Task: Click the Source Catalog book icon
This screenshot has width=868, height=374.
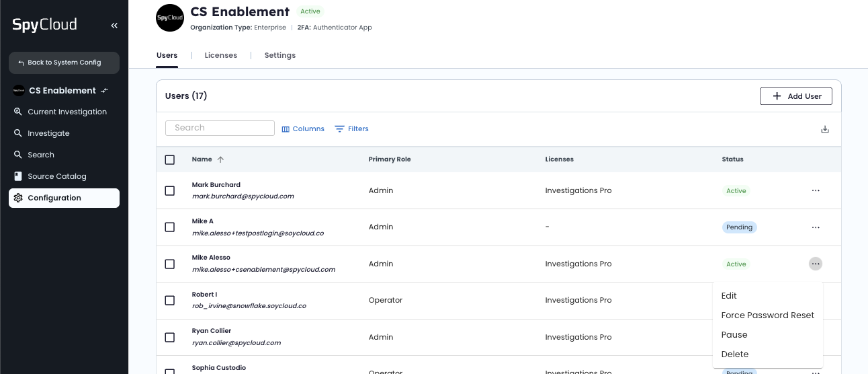Action: [x=18, y=176]
